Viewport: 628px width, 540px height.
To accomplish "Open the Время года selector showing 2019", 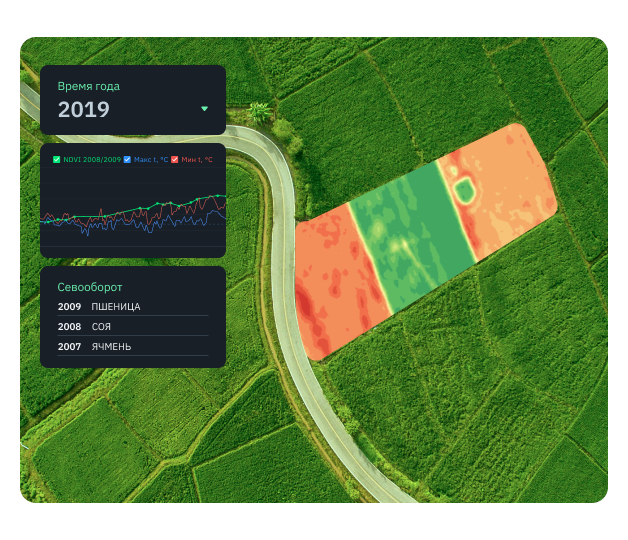I will coord(133,100).
